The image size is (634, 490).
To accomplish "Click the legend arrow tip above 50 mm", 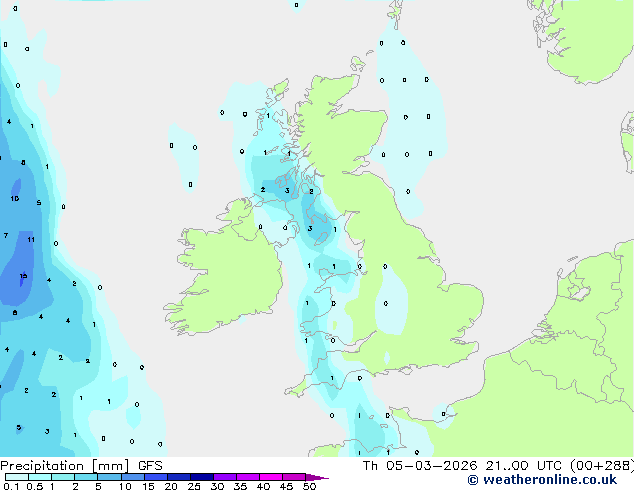I will [317, 477].
